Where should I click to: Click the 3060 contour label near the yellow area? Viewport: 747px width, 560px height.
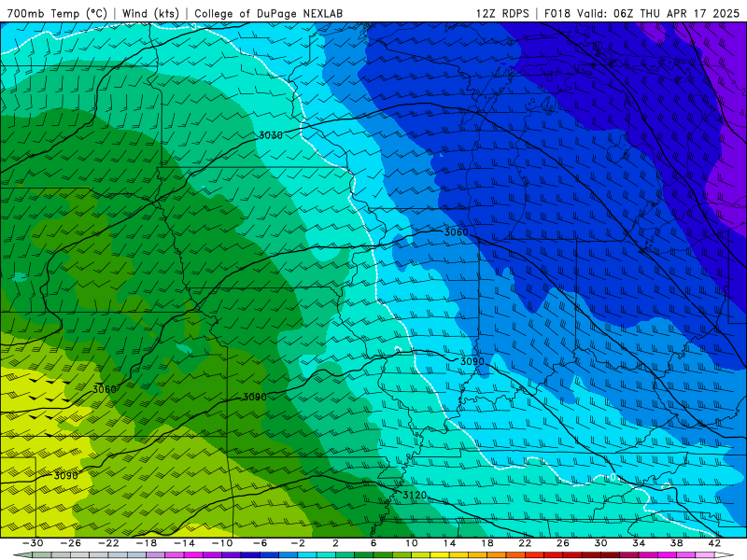105,389
